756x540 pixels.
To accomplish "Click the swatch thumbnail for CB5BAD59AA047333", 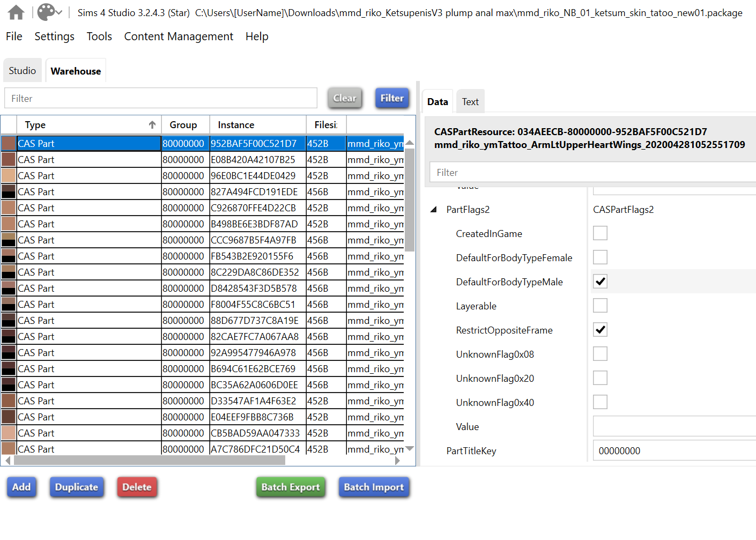I will pos(9,433).
